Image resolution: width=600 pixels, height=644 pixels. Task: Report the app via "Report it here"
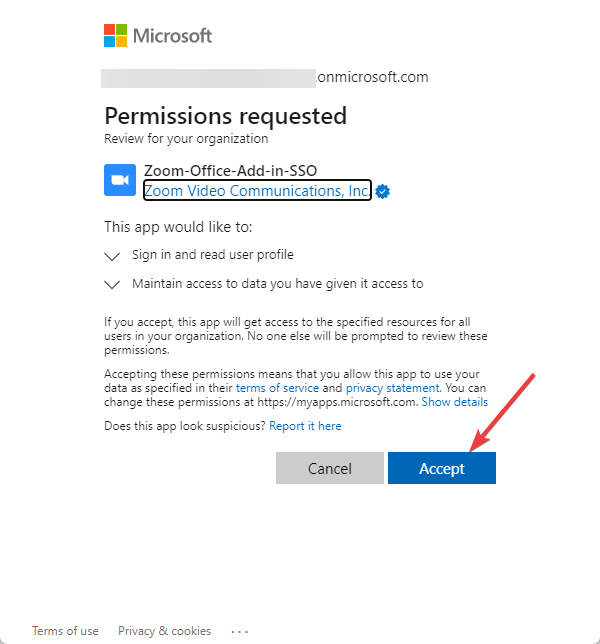(x=305, y=426)
